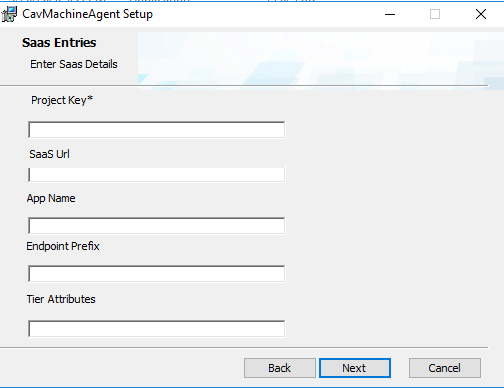Proceed with the Next button

coord(355,368)
